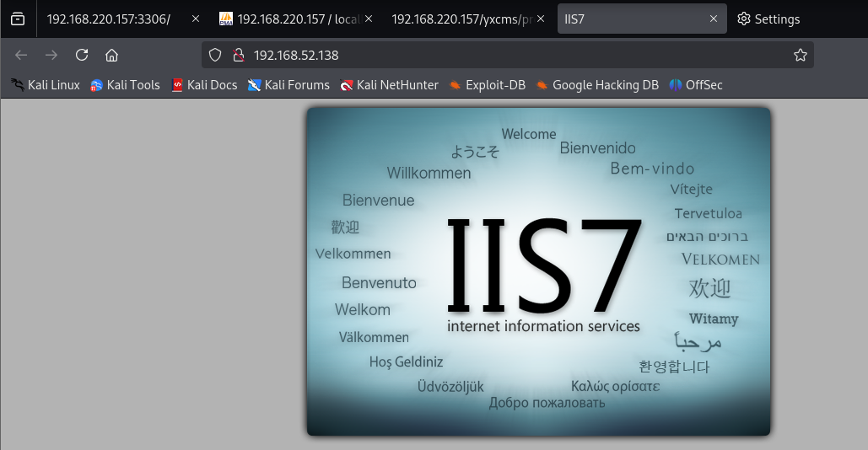Close the phpMyAdmin localhost tab
Screen dimensions: 868x450
369,19
